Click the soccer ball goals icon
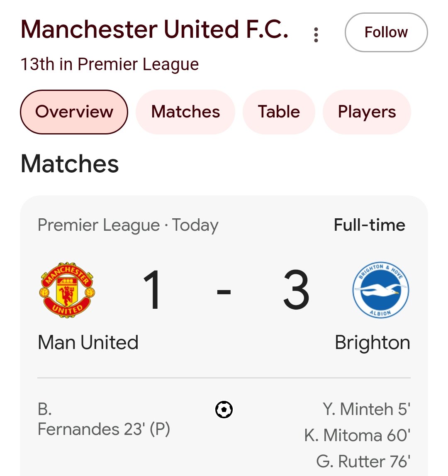This screenshot has width=448, height=476. tap(224, 410)
